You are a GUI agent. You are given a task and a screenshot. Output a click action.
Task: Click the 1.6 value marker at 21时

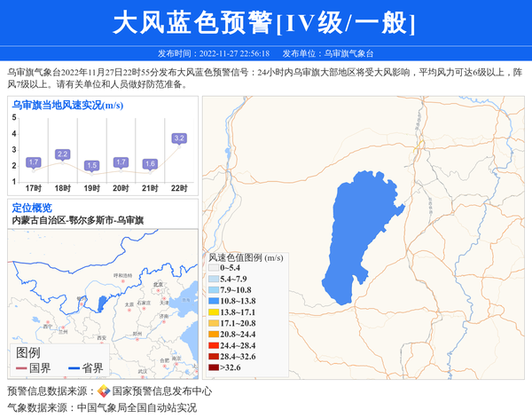point(150,163)
